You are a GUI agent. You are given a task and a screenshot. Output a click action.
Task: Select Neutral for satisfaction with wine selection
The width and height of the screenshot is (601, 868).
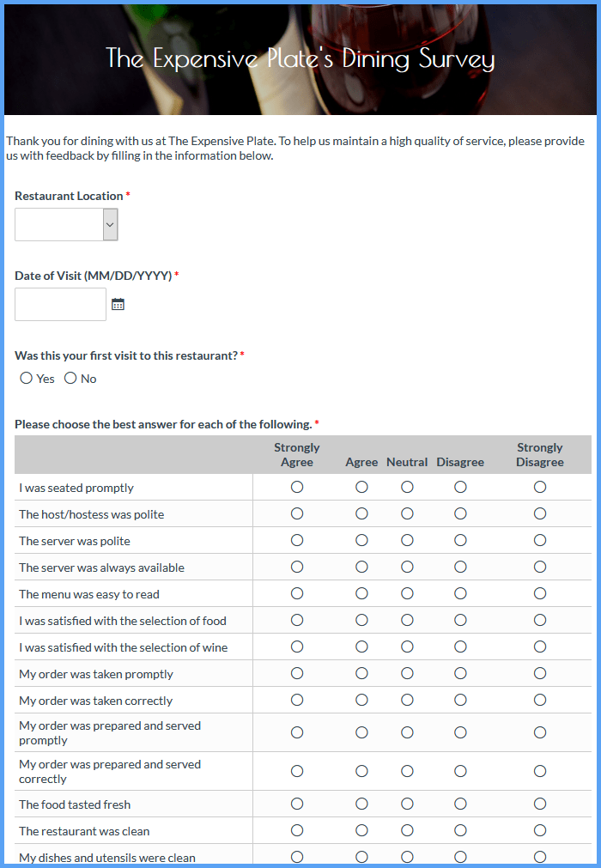(406, 646)
